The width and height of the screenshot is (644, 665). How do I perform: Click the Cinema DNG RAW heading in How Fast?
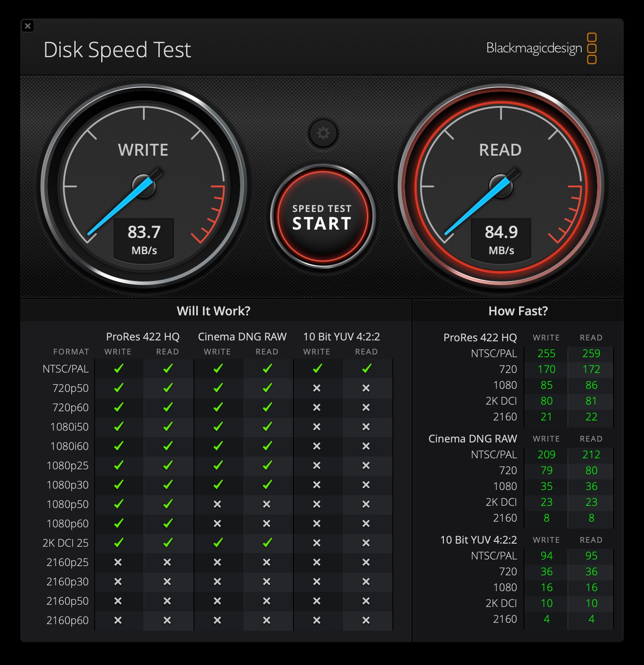[x=472, y=439]
